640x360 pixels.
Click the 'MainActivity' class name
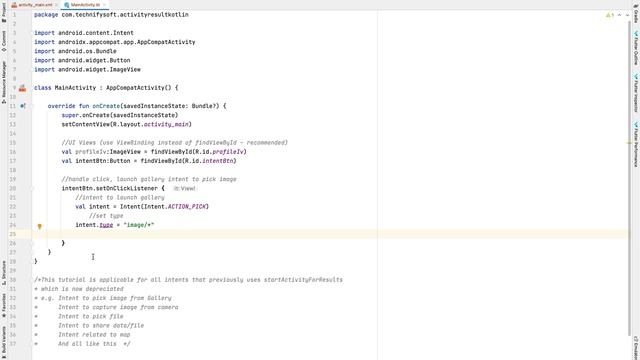75,88
